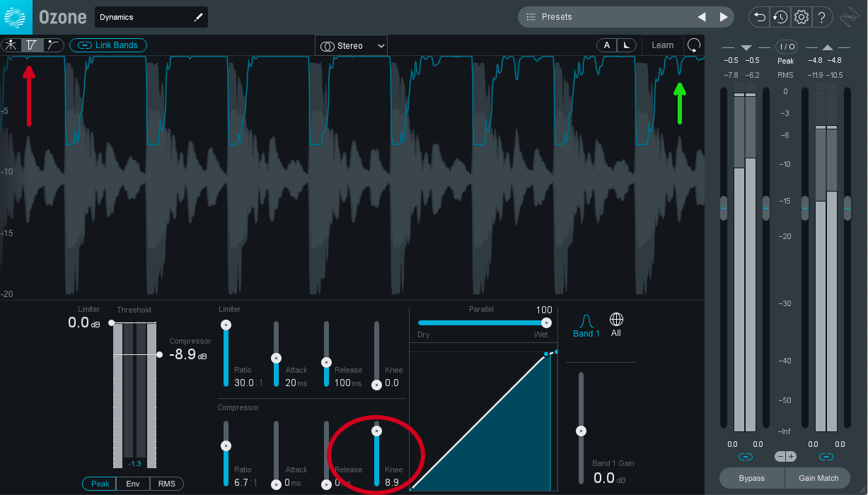
Task: Click Compressor Knee value 8.9
Action: coord(393,482)
